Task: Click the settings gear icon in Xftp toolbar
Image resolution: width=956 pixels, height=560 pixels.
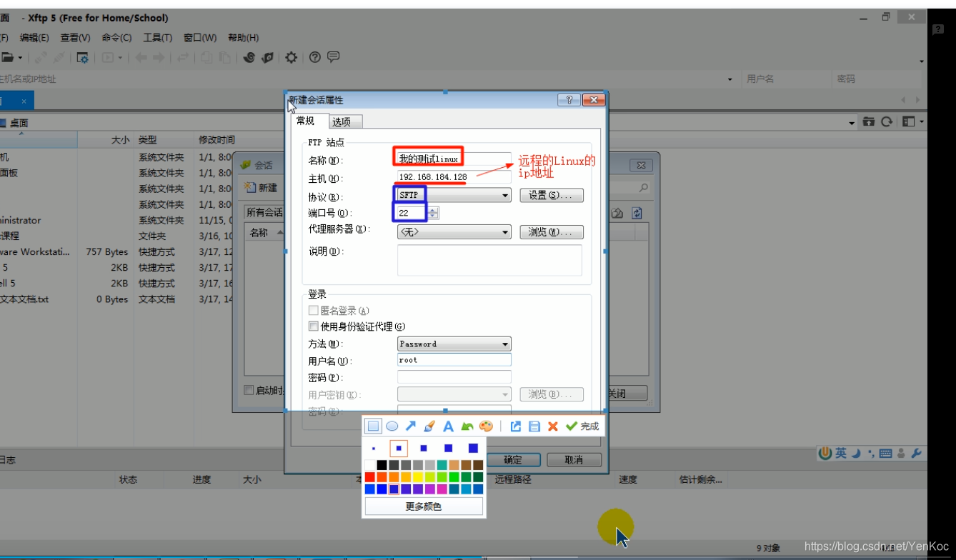Action: [291, 58]
